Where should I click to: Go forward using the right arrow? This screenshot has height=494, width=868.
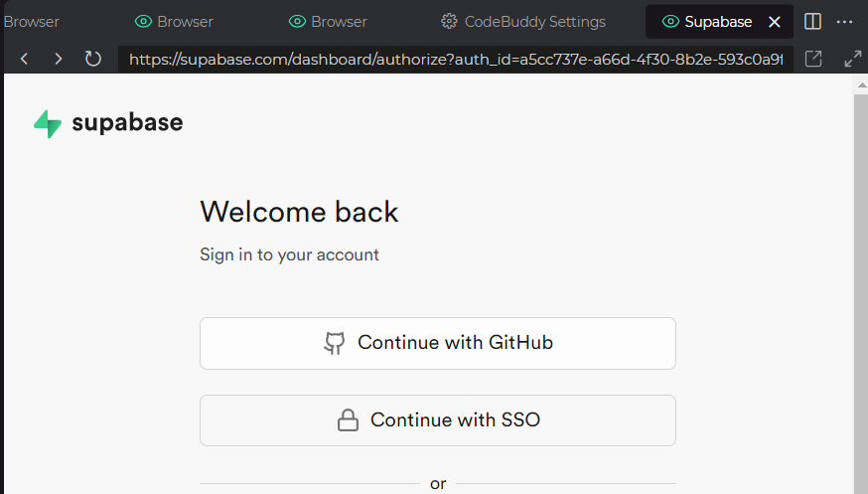tap(59, 59)
